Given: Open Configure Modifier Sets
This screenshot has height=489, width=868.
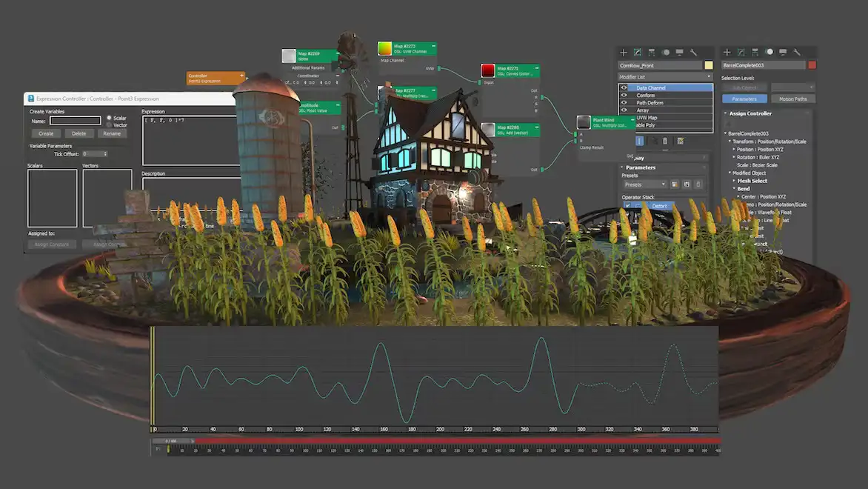Looking at the screenshot, I should [681, 141].
